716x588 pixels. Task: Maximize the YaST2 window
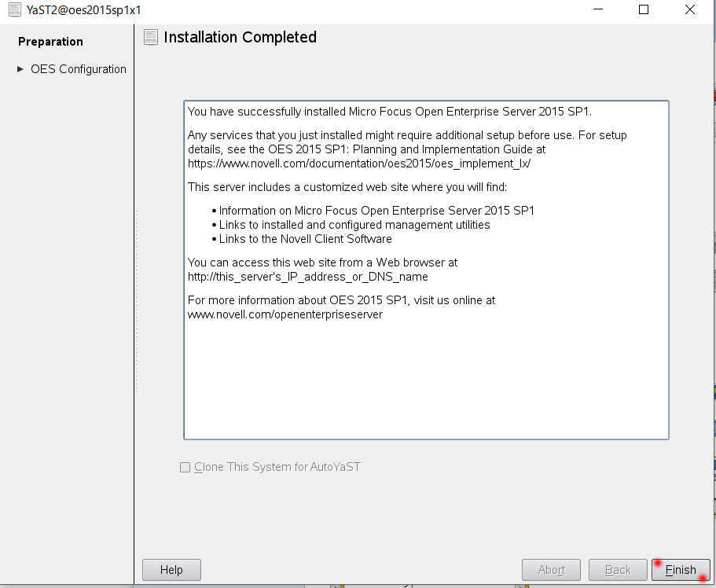pos(644,9)
